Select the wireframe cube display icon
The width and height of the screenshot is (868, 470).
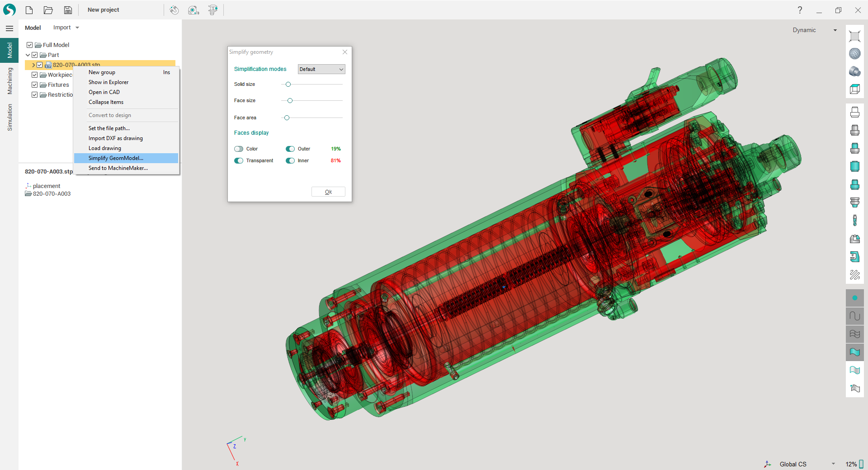coord(854,89)
